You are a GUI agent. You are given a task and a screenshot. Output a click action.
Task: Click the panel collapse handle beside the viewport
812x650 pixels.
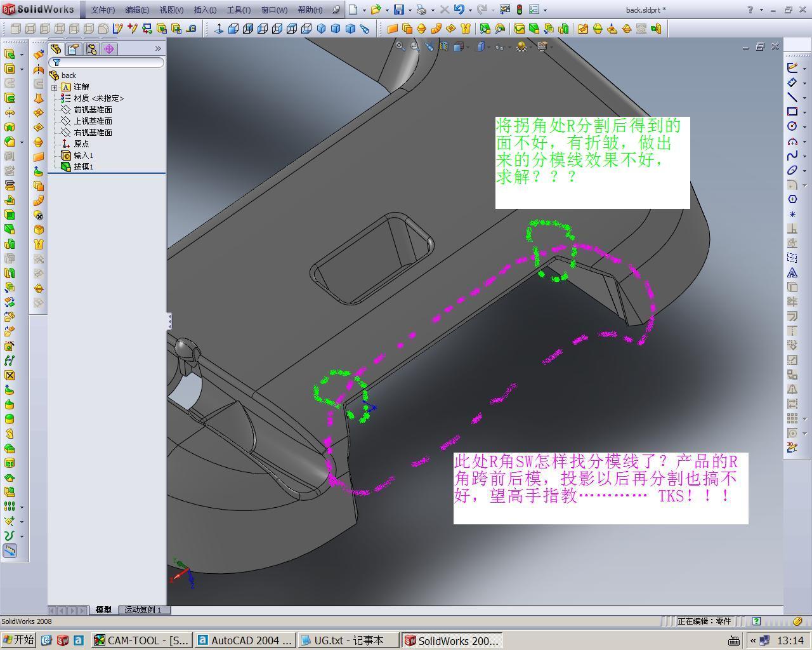[169, 321]
